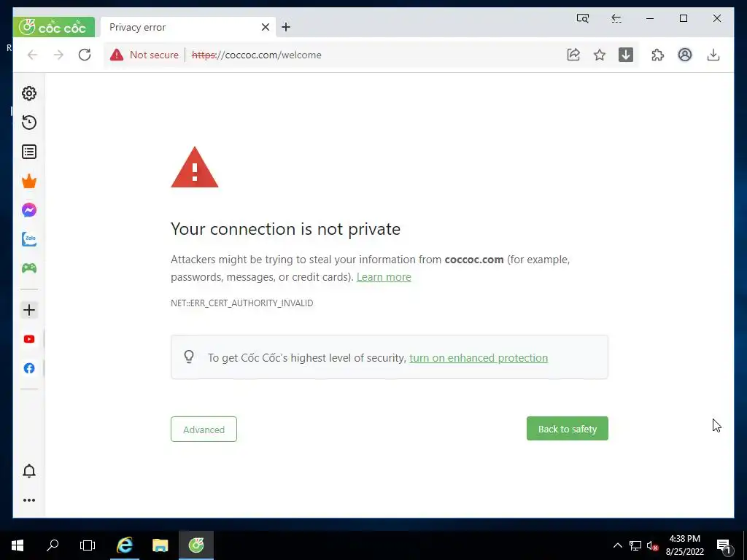This screenshot has height=560, width=747.
Task: Open the user profile icon
Action: click(685, 55)
